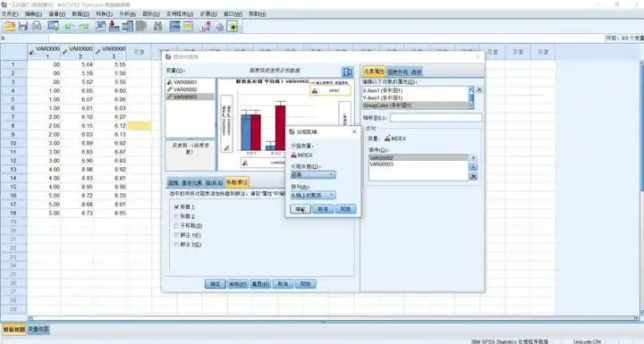Click Cancel button in grouping zone dialog
This screenshot has width=644, height=344.
323,209
